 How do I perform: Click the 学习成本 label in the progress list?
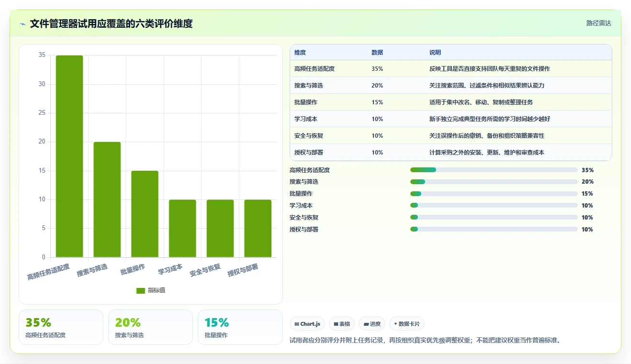click(301, 206)
